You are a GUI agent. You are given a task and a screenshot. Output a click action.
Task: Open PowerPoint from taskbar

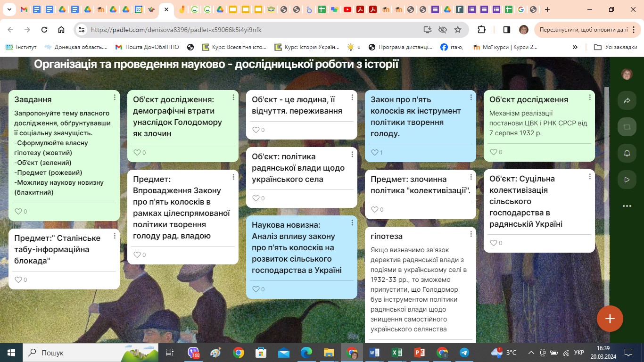(x=420, y=353)
